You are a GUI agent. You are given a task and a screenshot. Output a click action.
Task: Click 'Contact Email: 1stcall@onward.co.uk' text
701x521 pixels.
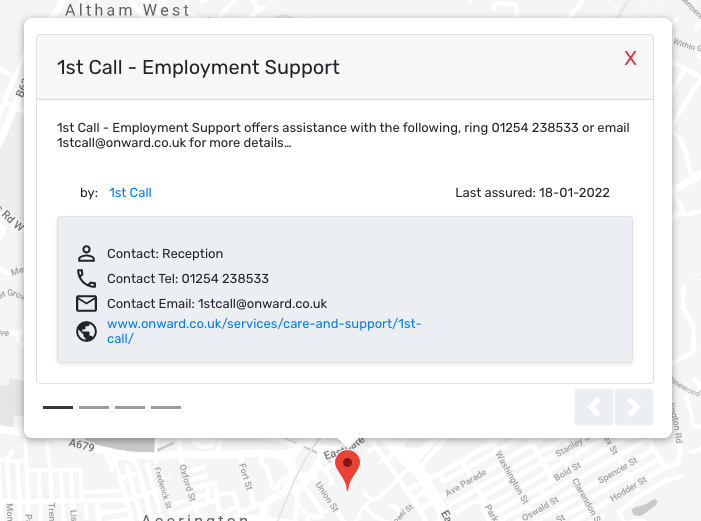coord(217,304)
